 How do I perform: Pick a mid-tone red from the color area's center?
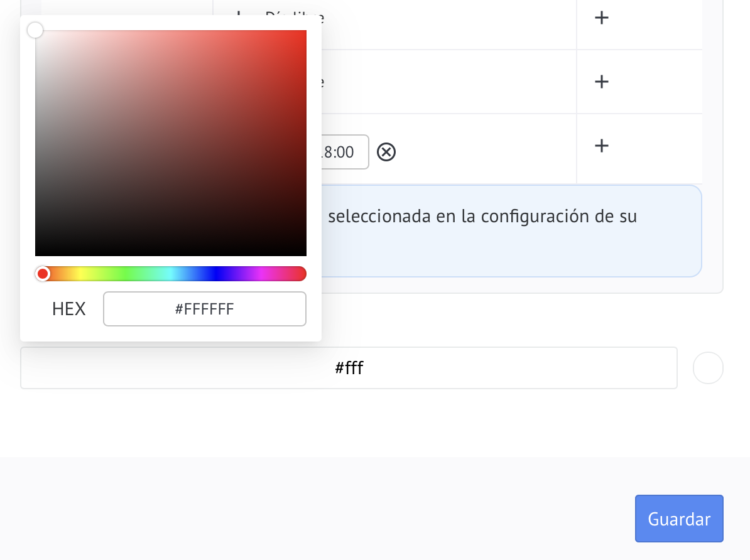pos(171,143)
